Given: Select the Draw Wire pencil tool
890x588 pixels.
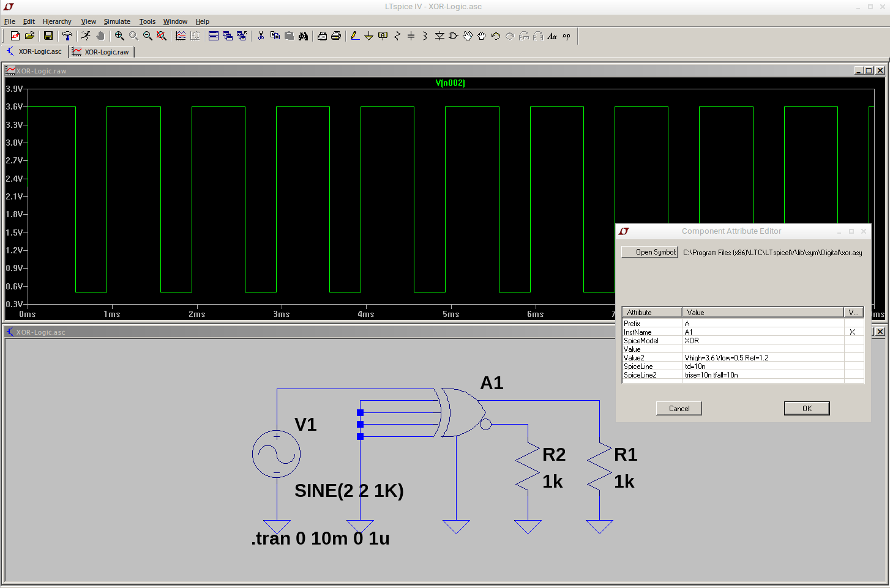Looking at the screenshot, I should pyautogui.click(x=355, y=36).
